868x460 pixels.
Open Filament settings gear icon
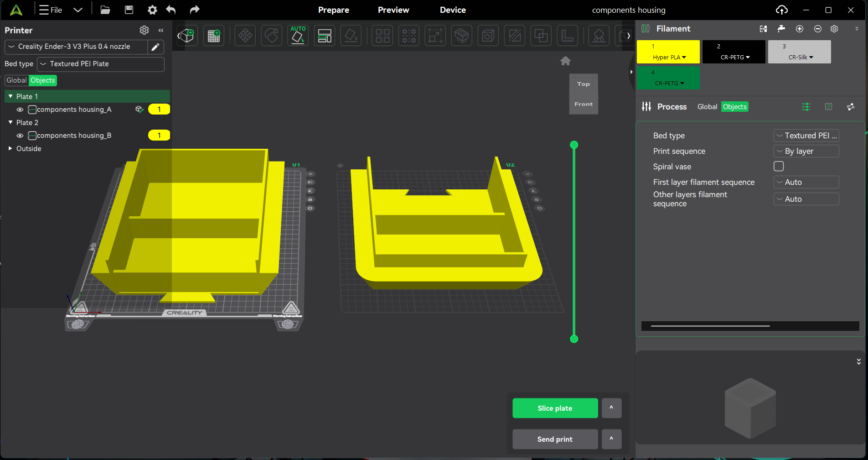pyautogui.click(x=834, y=29)
